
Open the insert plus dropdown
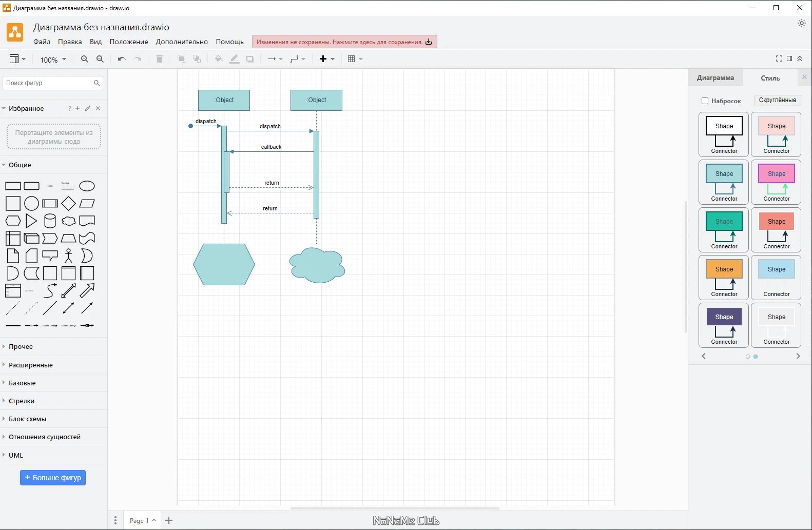[327, 59]
